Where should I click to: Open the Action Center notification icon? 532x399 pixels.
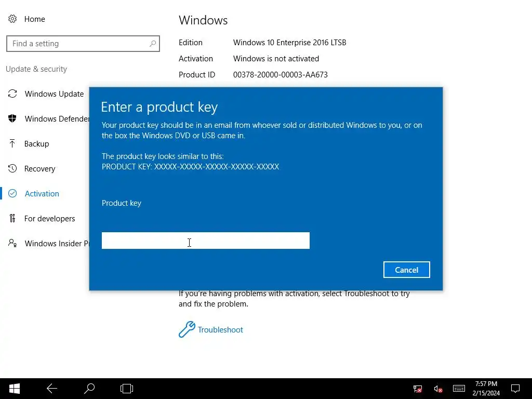[x=515, y=389]
